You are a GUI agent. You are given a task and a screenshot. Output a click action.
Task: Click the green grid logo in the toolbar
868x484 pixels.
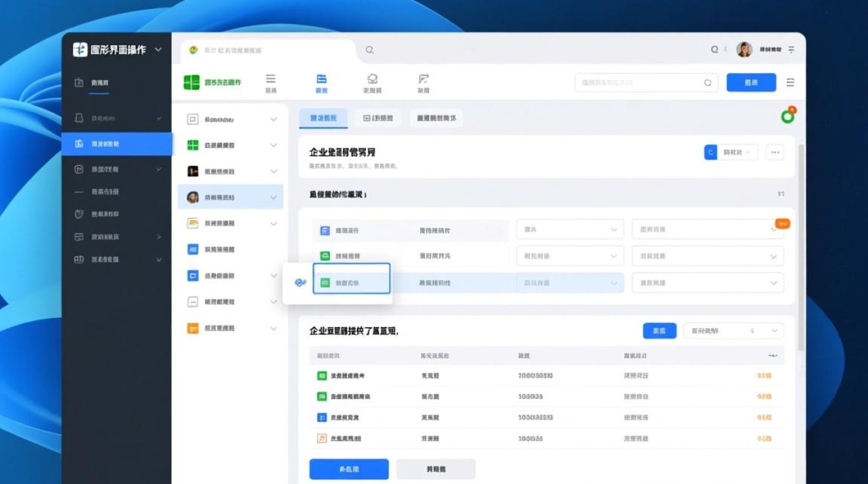(x=192, y=83)
